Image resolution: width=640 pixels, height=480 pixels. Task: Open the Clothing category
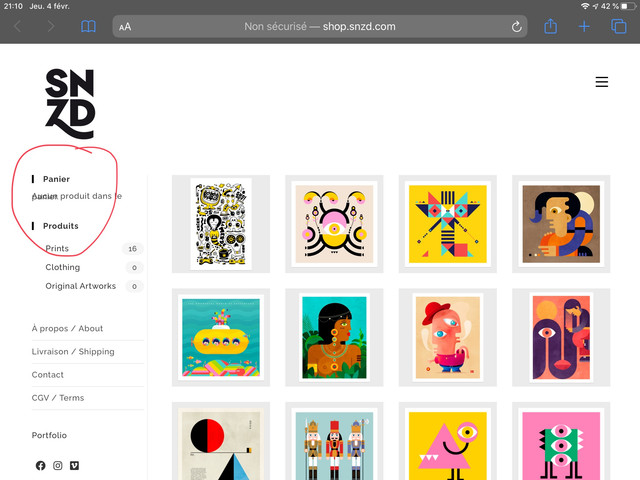(x=62, y=267)
